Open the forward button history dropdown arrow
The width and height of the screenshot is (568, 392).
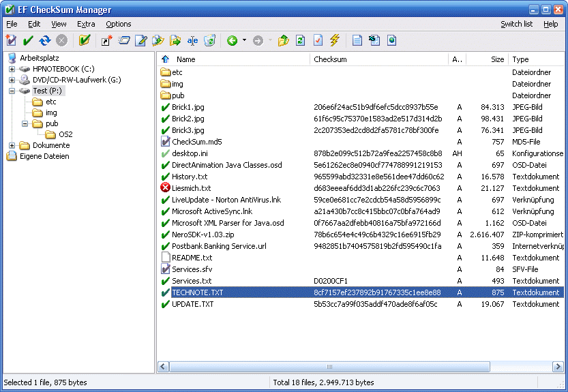(270, 40)
